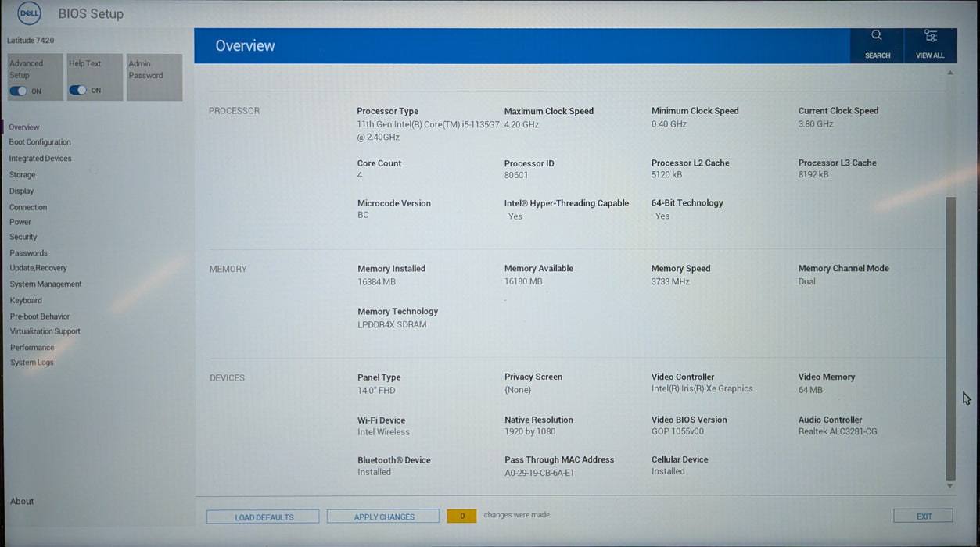Click the 1920 by 1080 resolution value
980x547 pixels.
530,432
